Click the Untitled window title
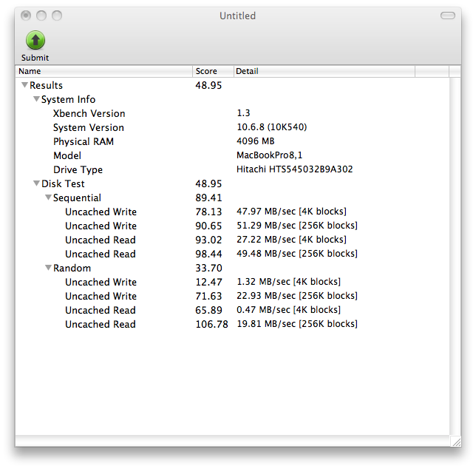 click(238, 16)
